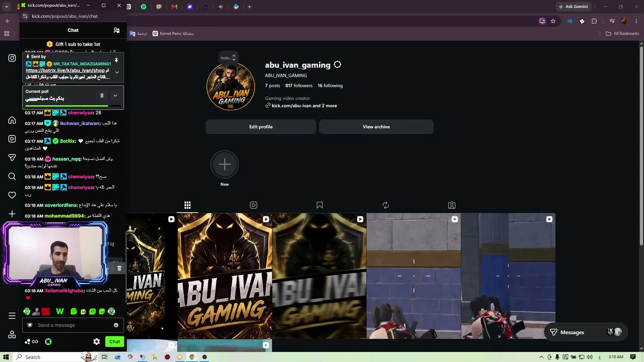The height and width of the screenshot is (362, 644).
Task: Open Instagram notifications heart icon
Action: (12, 195)
